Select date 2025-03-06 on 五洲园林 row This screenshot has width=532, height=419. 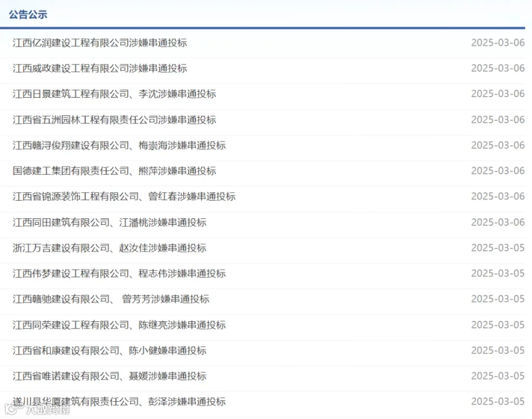point(498,120)
